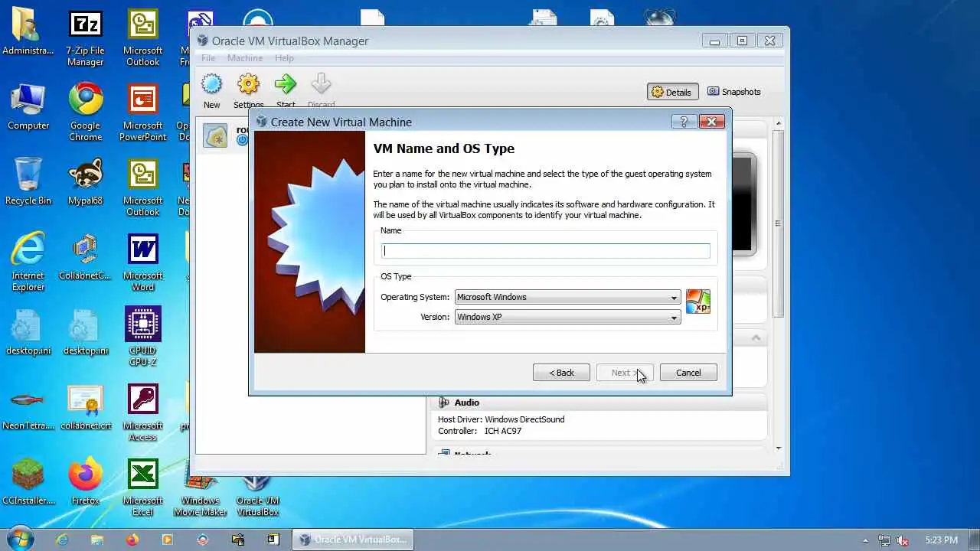Switch to the Snapshots view
This screenshot has height=551, width=980.
(x=733, y=92)
